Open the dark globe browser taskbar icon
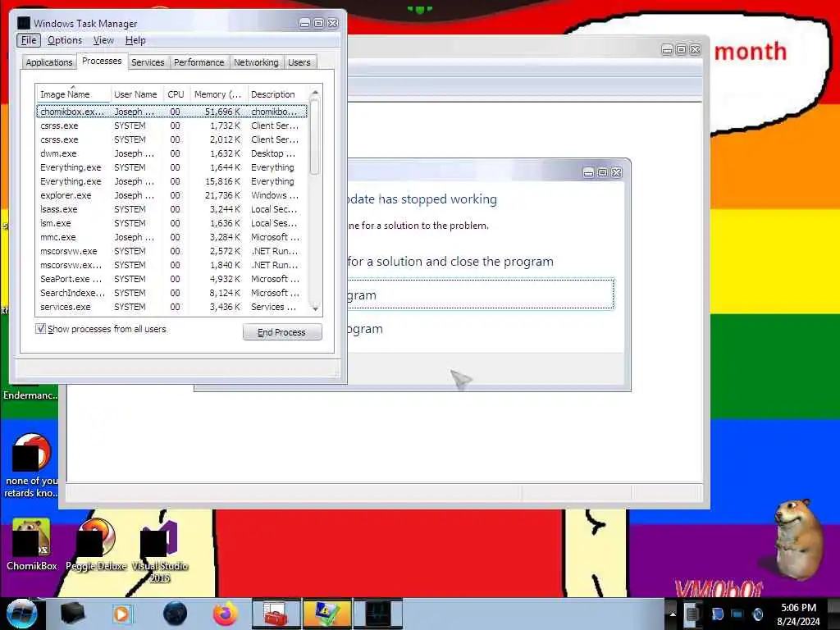Viewport: 840px width, 630px height. click(x=176, y=614)
